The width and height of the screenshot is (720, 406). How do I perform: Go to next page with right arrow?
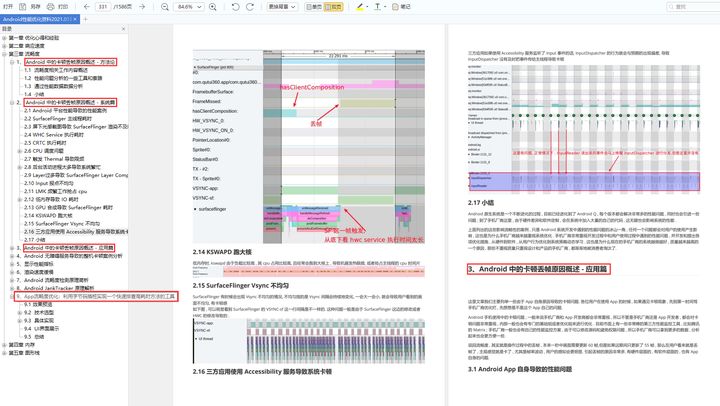point(142,7)
